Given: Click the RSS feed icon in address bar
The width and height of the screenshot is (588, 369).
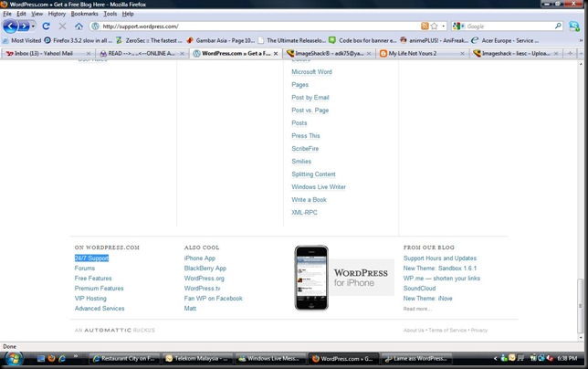Looking at the screenshot, I should coord(425,26).
